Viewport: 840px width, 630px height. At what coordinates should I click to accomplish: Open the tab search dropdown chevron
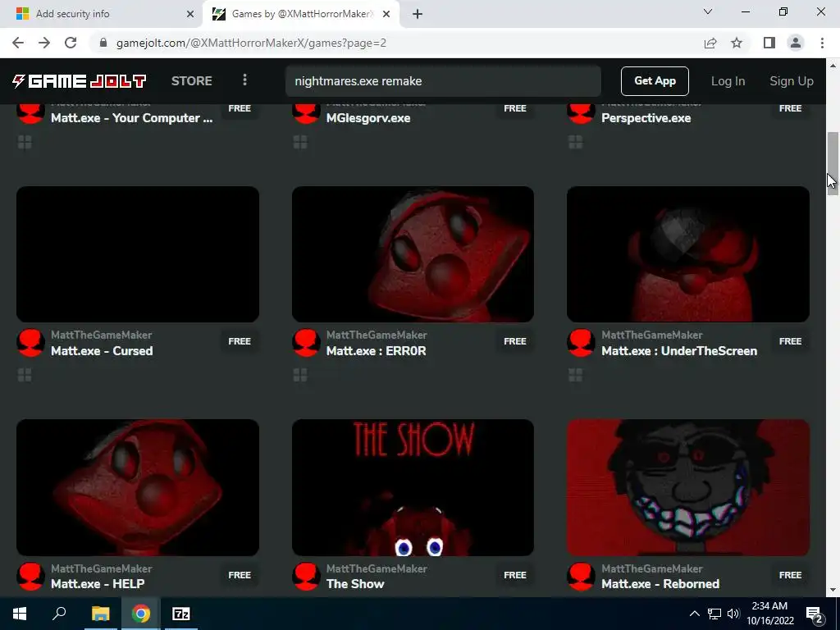pyautogui.click(x=708, y=11)
